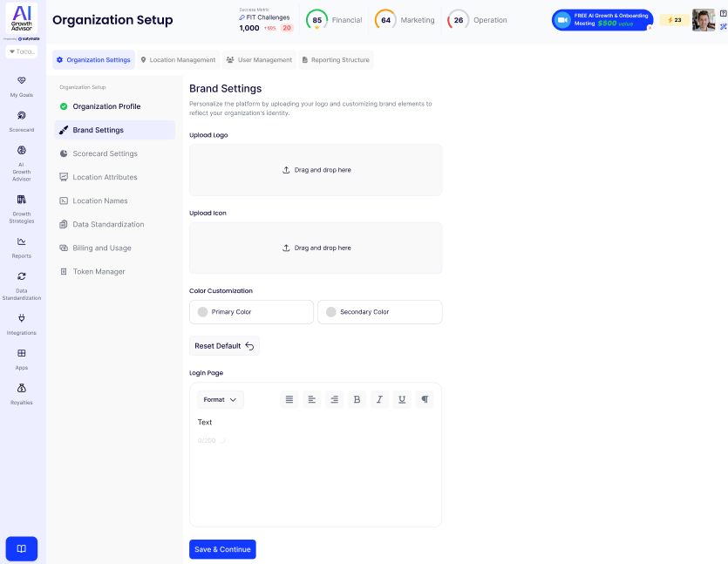Click the Save & Continue button
This screenshot has height=564, width=728.
point(222,549)
